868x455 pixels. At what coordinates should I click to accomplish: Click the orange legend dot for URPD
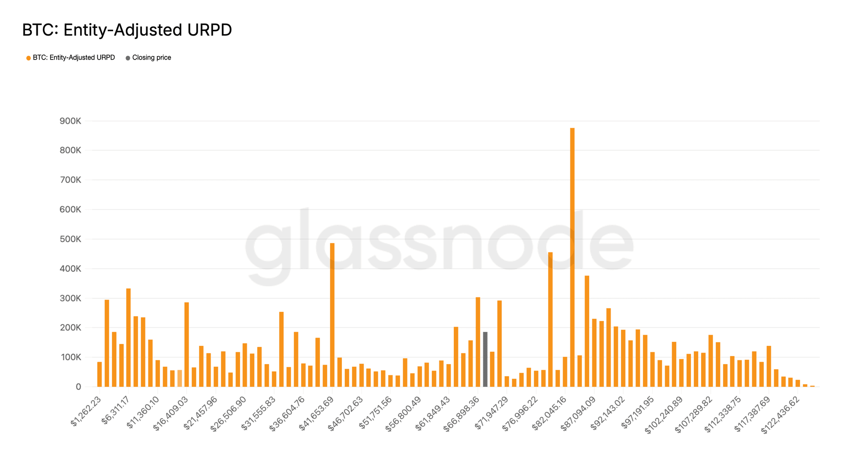click(28, 58)
